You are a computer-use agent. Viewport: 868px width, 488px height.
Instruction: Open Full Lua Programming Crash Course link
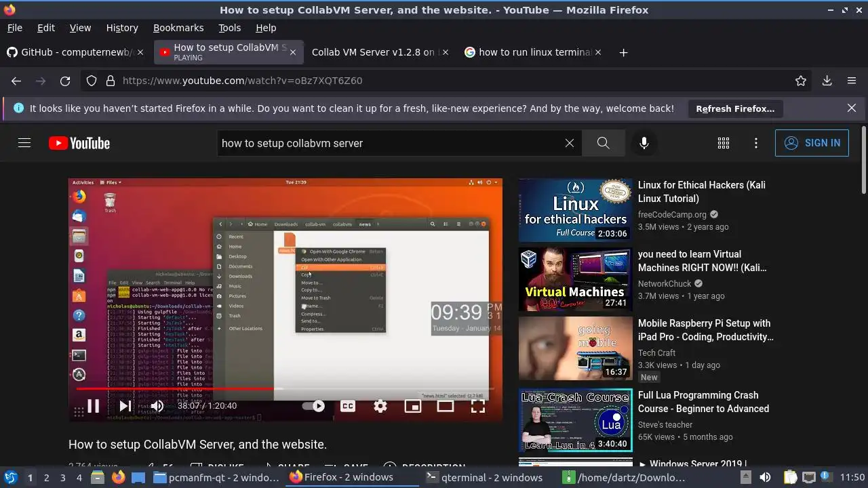coord(703,402)
